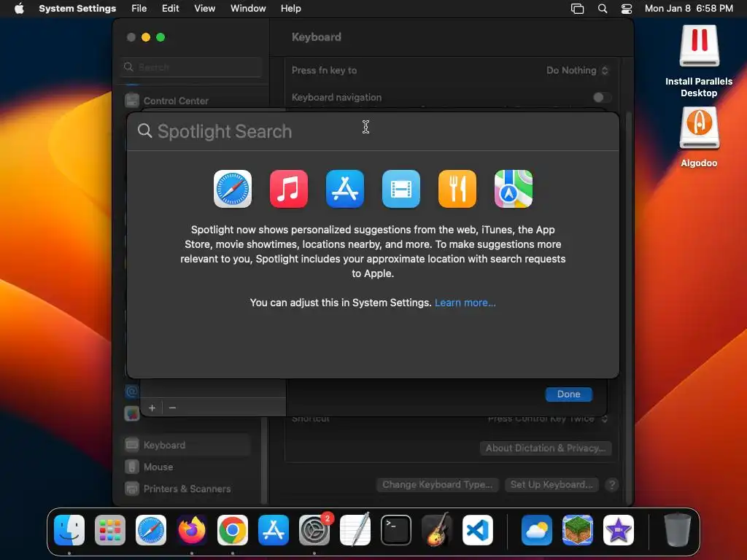The height and width of the screenshot is (560, 747).
Task: Open Firefox from the Dock
Action: (x=192, y=530)
